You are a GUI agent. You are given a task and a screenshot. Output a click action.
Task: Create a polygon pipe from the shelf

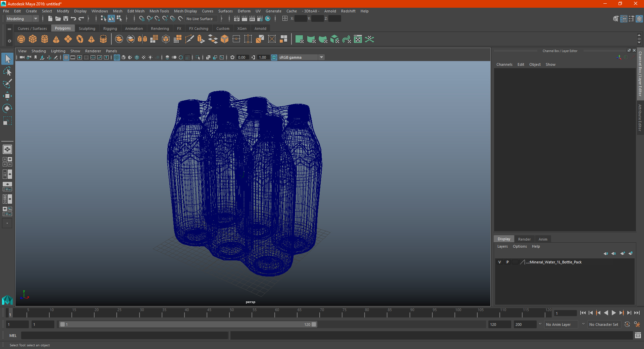pyautogui.click(x=103, y=39)
